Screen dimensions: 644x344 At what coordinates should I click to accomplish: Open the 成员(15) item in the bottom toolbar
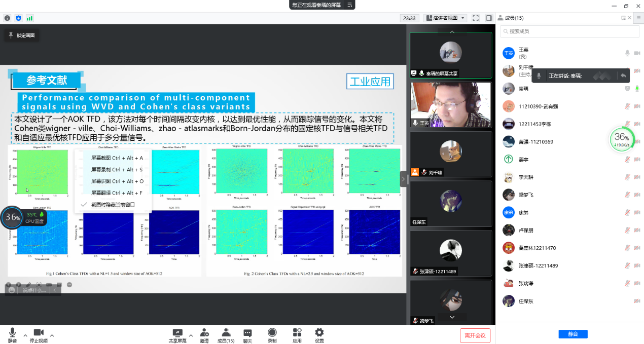click(x=226, y=334)
